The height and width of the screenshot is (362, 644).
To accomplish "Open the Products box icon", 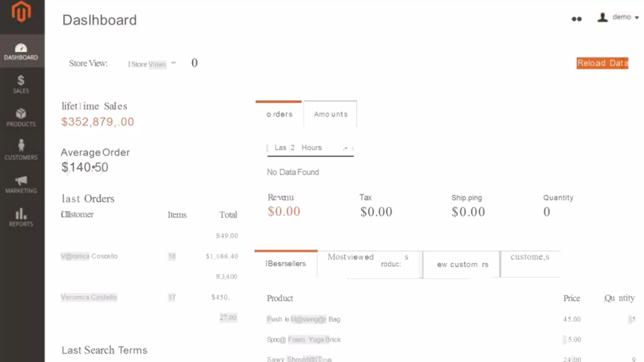I will coord(21,118).
